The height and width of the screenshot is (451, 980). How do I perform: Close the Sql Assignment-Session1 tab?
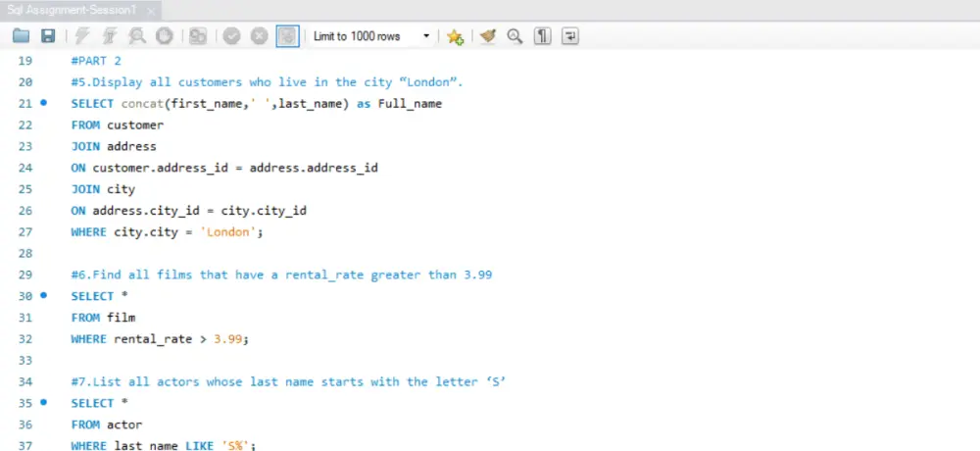pyautogui.click(x=150, y=11)
